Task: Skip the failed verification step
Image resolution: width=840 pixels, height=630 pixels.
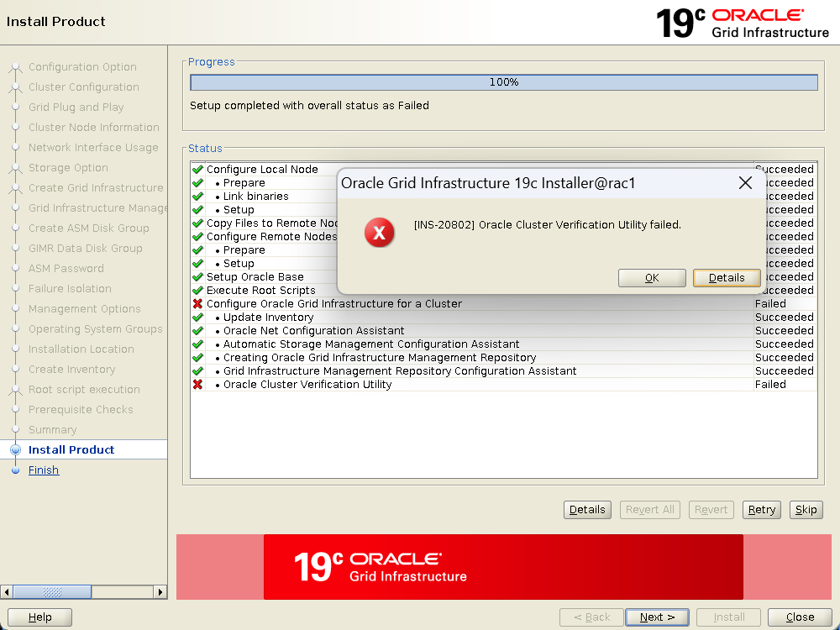Action: click(x=806, y=510)
